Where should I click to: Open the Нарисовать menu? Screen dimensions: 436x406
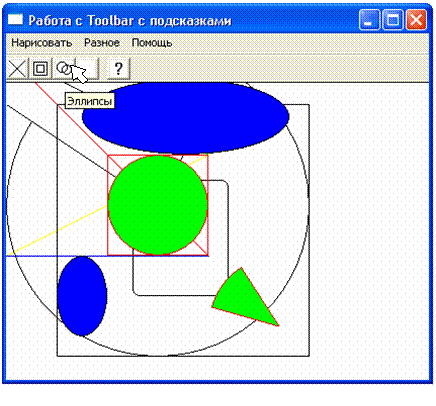point(42,43)
